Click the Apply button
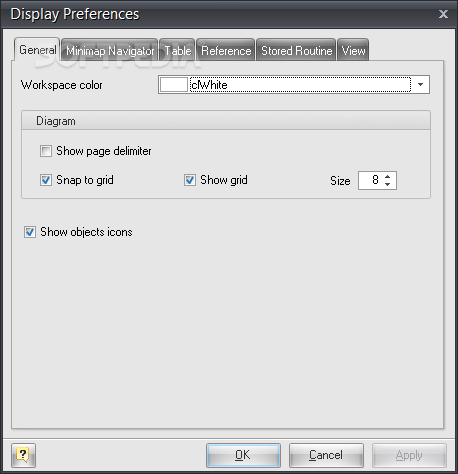Viewport: 458px width, 474px height. click(409, 455)
